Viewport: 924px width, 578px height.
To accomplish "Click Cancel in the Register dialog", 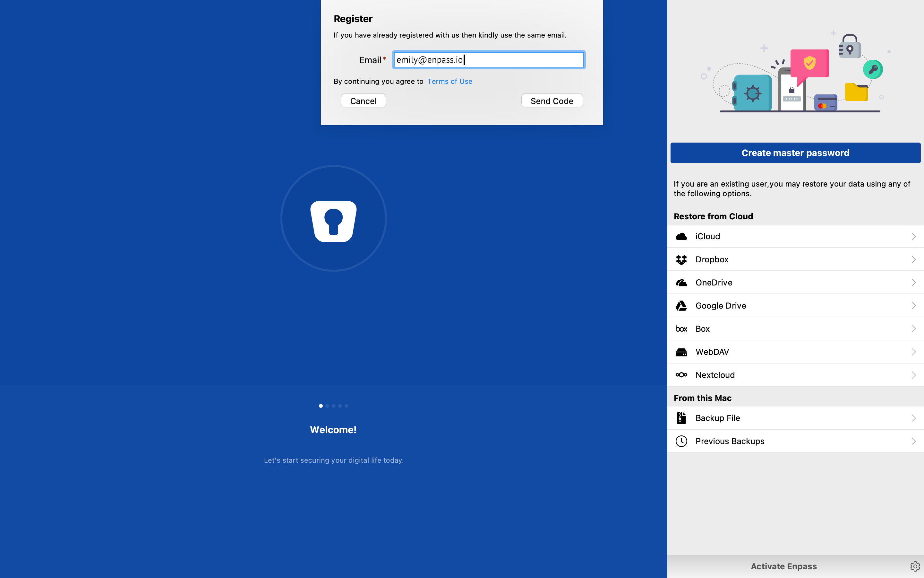I will 363,101.
